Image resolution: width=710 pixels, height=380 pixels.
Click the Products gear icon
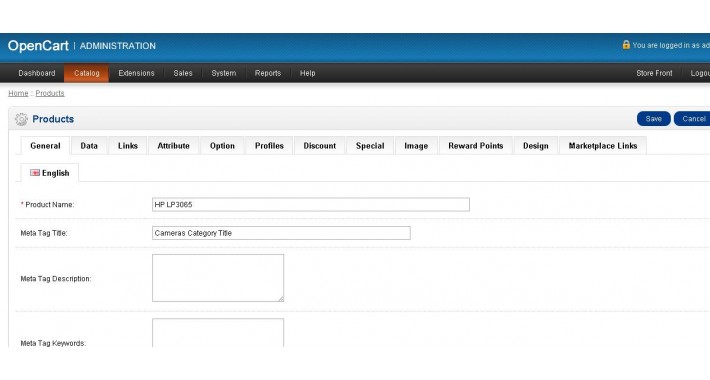tap(21, 119)
